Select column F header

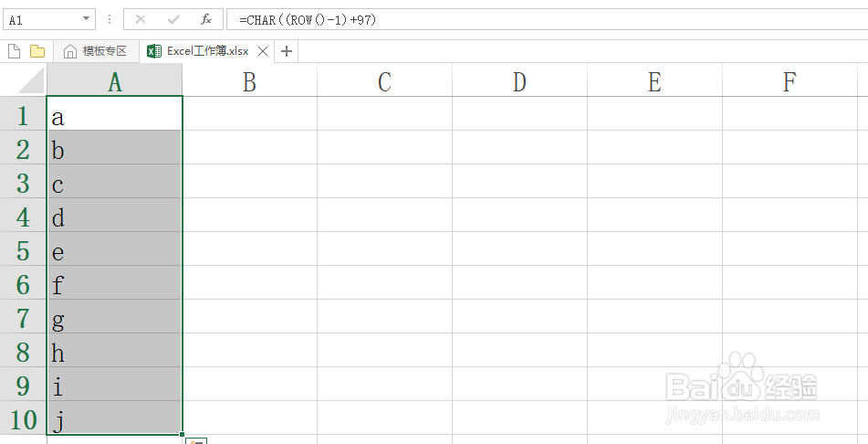click(790, 81)
